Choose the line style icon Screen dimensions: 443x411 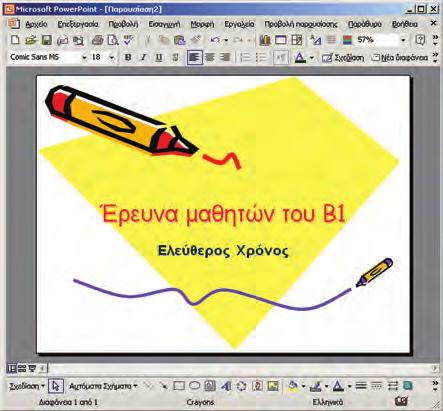[361, 386]
